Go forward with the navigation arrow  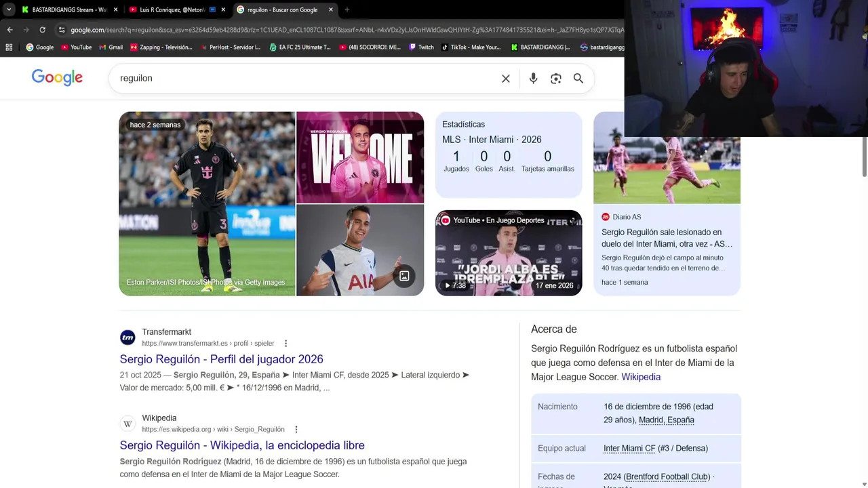(x=26, y=30)
